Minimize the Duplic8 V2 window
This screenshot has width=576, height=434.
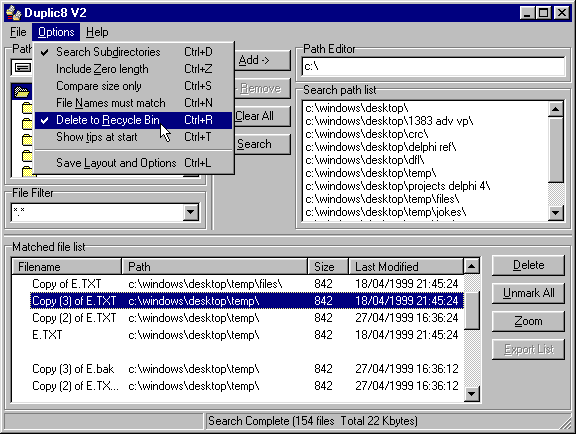tap(528, 13)
